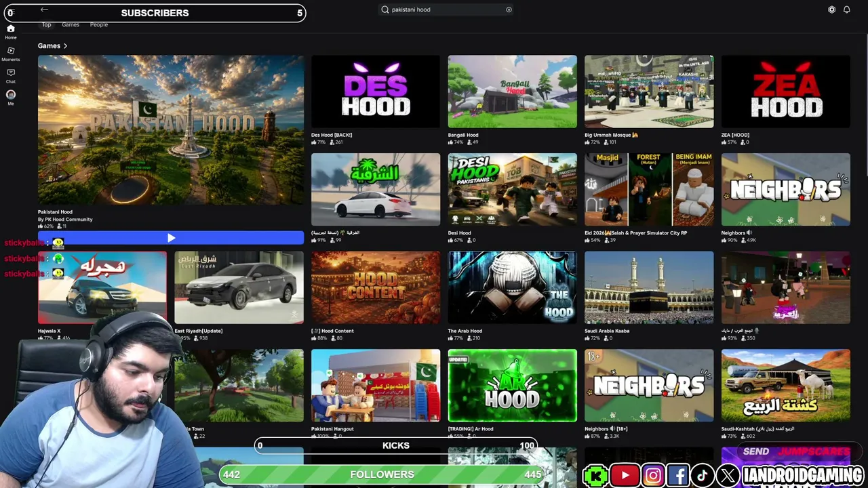The width and height of the screenshot is (868, 488).
Task: Open Moments from the sidebar
Action: coord(11,54)
